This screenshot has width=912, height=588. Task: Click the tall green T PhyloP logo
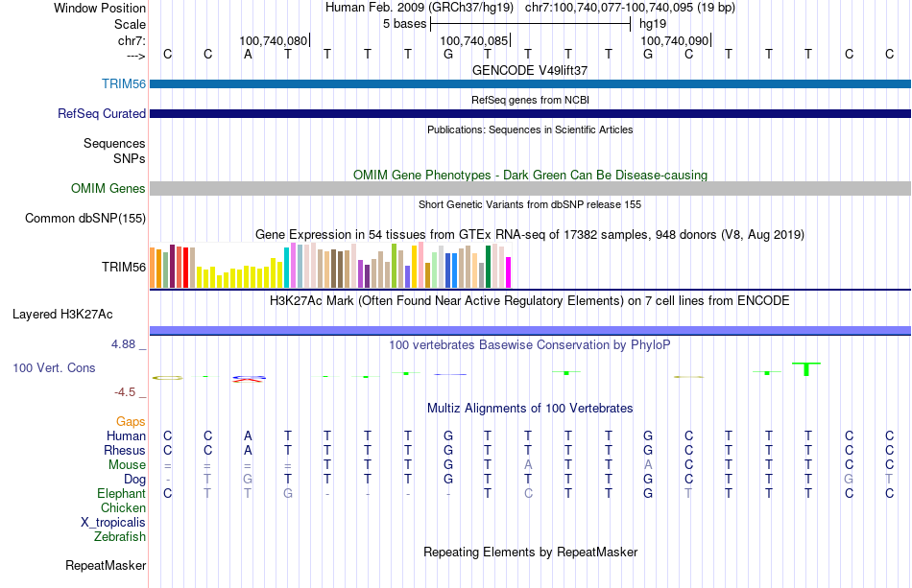point(806,369)
